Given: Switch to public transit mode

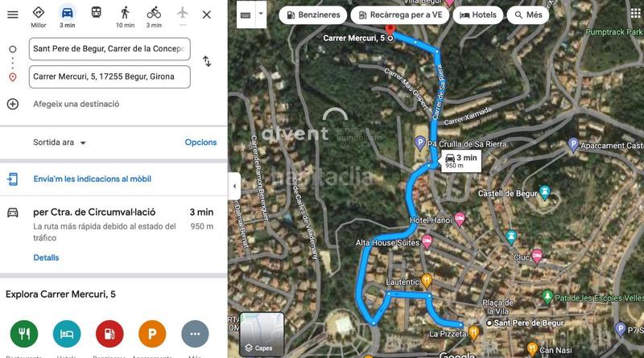Looking at the screenshot, I should pos(96,13).
